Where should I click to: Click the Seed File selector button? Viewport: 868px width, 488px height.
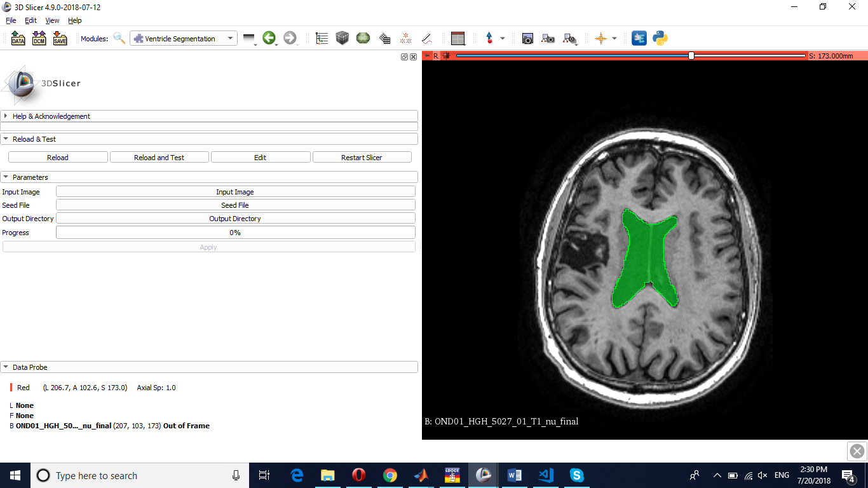tap(235, 205)
